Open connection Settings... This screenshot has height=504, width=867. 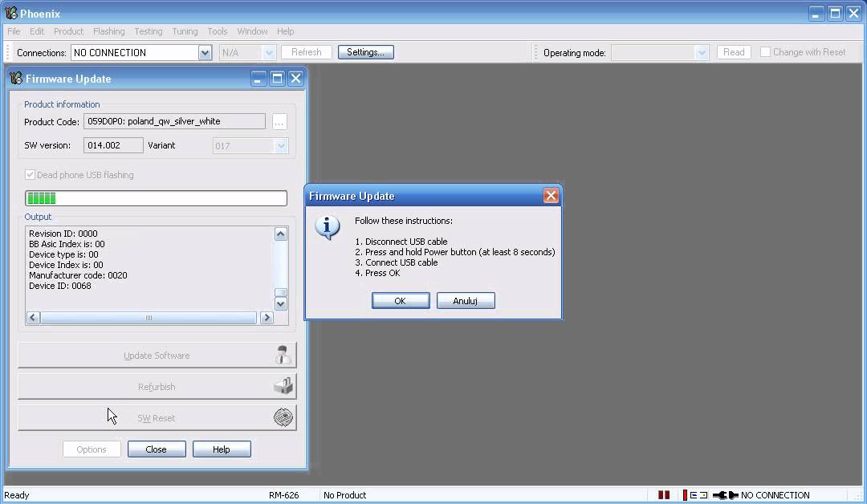[x=365, y=52]
